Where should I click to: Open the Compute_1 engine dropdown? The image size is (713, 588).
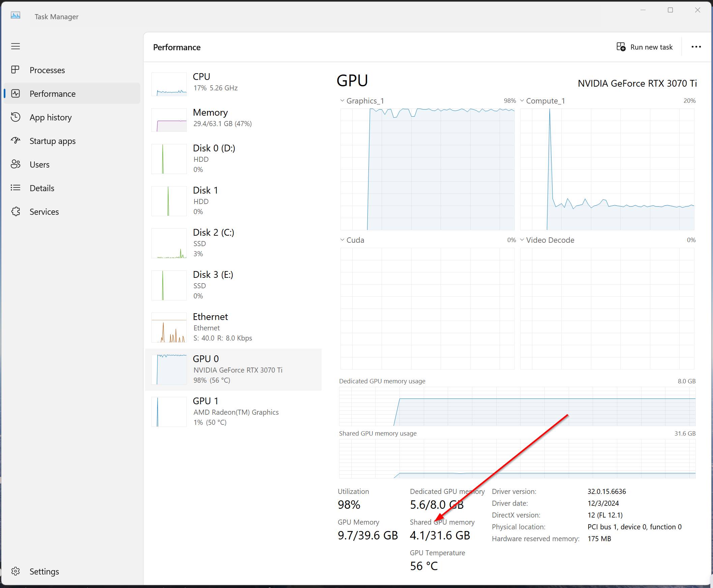coord(522,100)
